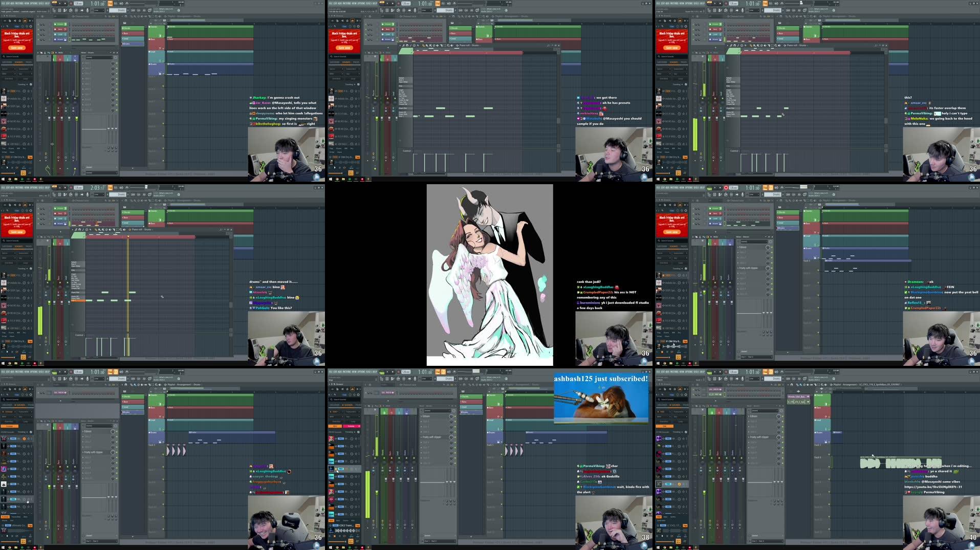Viewport: 980px width, 550px height.
Task: Click the Save now button on the Black Friday banner
Action: pos(17,48)
